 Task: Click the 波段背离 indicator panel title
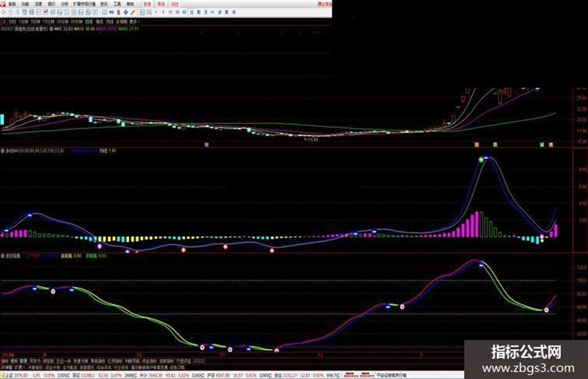tap(12, 256)
